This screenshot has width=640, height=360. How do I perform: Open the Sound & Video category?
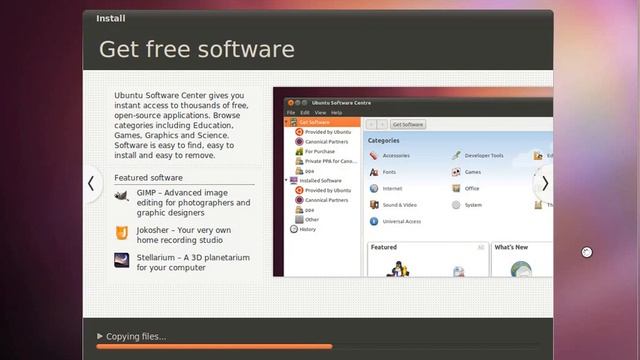393,205
